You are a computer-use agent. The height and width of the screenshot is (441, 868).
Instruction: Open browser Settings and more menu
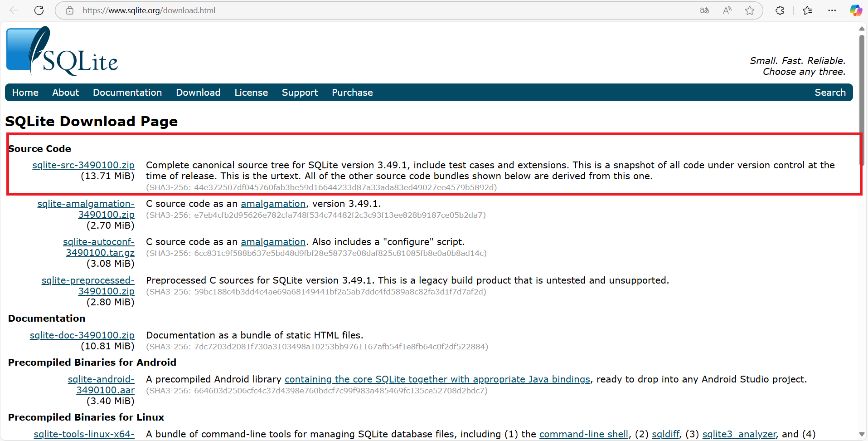point(832,10)
